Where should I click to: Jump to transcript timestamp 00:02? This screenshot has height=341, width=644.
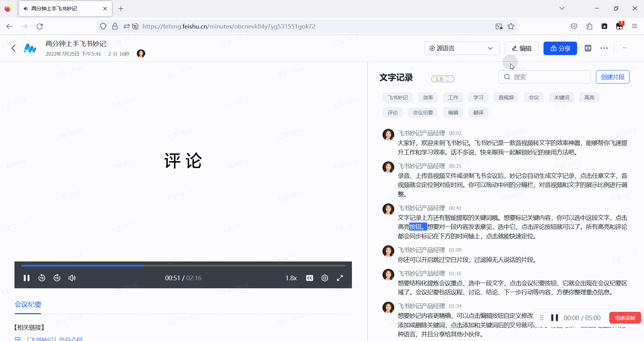(x=455, y=133)
